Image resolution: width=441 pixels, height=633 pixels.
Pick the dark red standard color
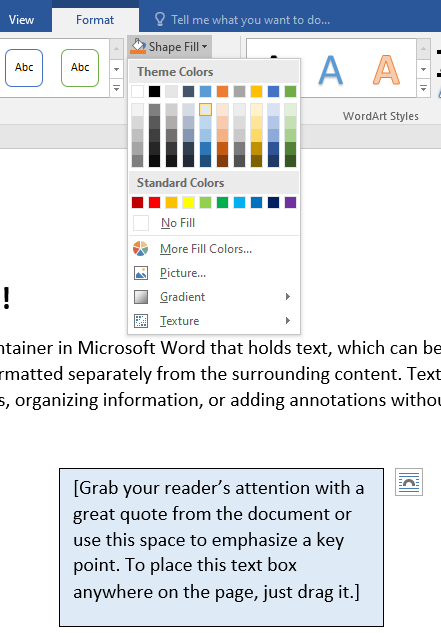(x=137, y=202)
